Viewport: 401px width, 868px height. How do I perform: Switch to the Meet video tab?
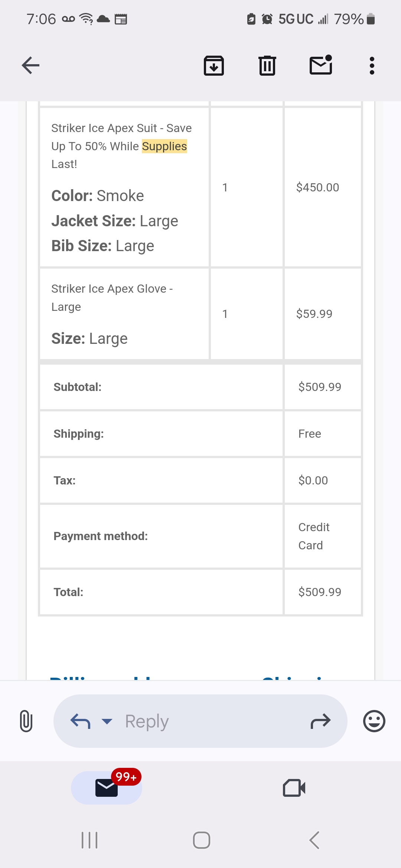(294, 788)
